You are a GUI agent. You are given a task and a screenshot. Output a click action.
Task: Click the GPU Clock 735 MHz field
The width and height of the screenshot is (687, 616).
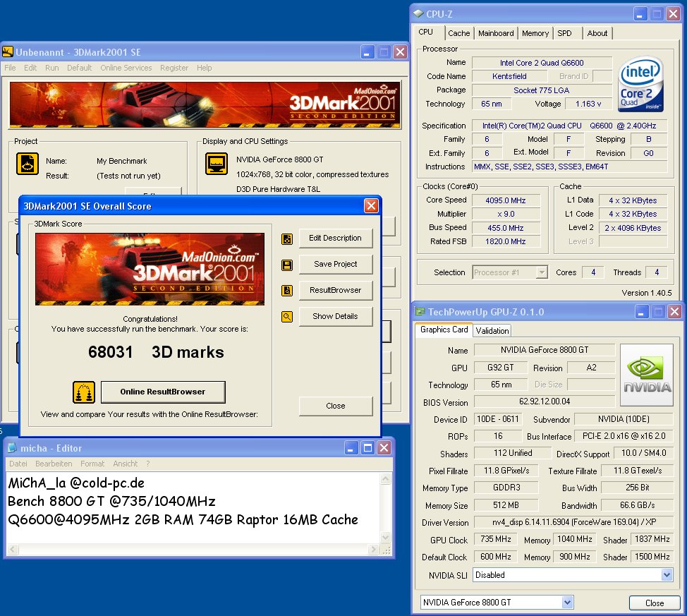click(x=496, y=539)
